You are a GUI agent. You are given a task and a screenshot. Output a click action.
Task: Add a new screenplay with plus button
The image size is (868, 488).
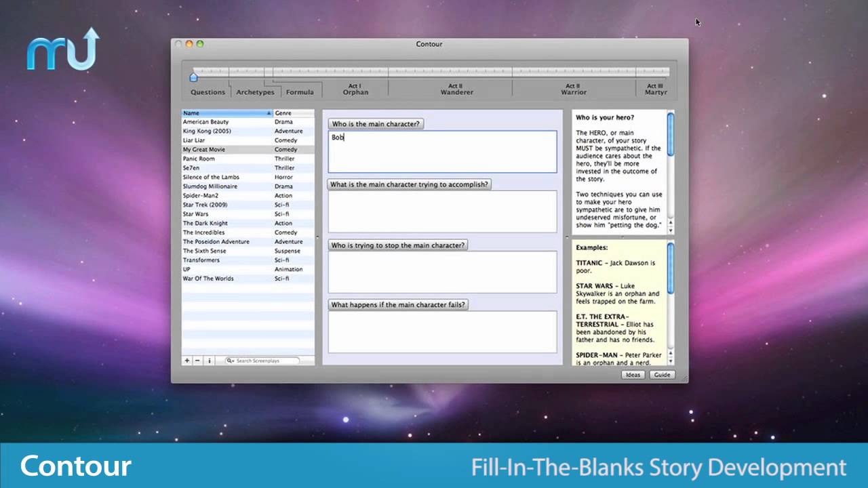pyautogui.click(x=187, y=361)
